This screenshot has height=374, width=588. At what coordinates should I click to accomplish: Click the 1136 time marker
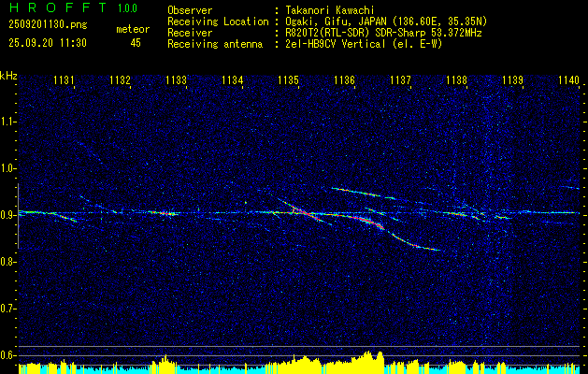344,80
